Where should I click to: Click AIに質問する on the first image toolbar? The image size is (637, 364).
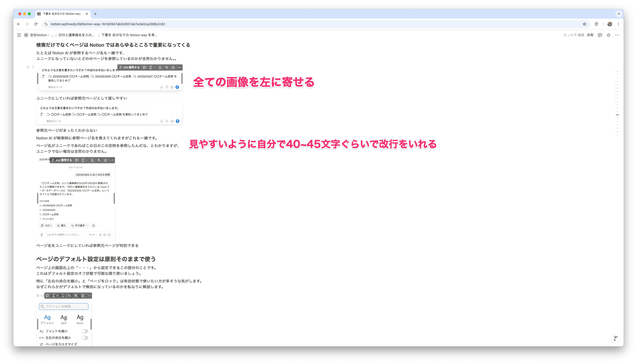click(129, 67)
